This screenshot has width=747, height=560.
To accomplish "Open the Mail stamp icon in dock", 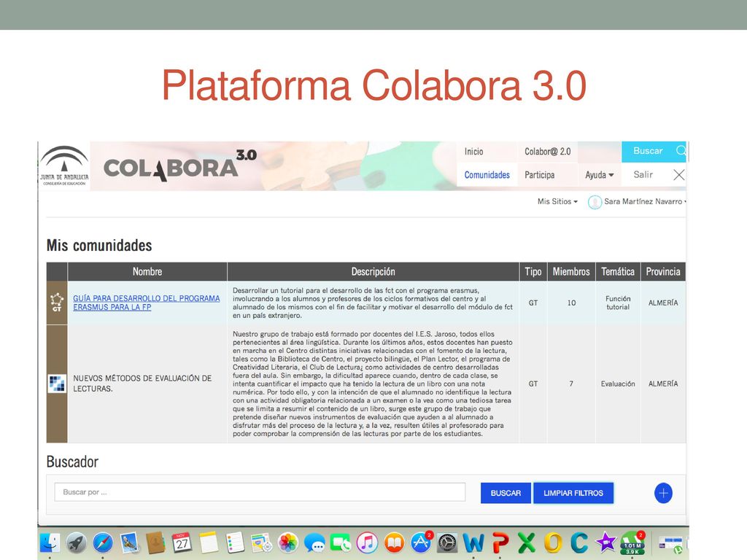I will (x=129, y=542).
